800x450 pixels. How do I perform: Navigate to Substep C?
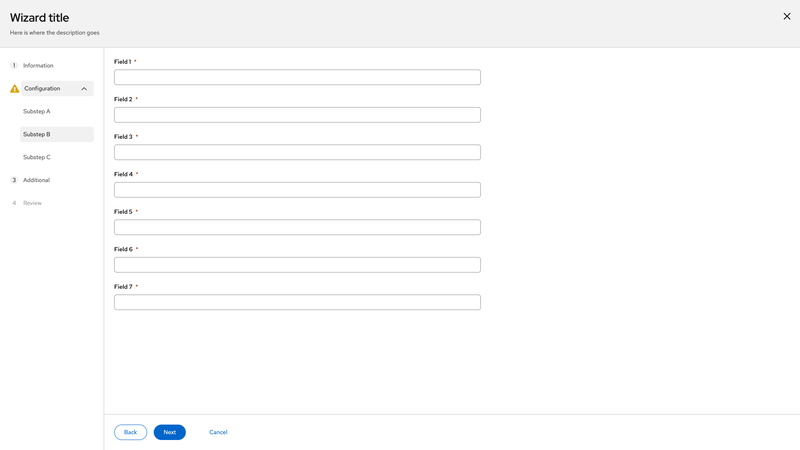(37, 157)
